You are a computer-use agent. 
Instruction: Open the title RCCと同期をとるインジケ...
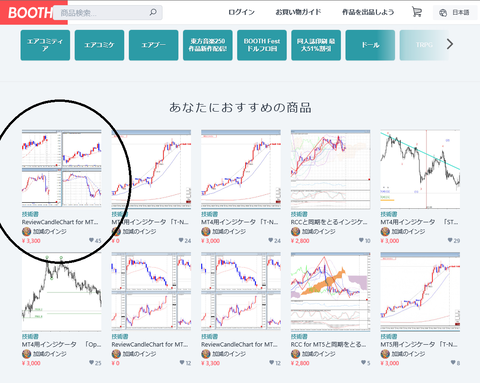329,222
